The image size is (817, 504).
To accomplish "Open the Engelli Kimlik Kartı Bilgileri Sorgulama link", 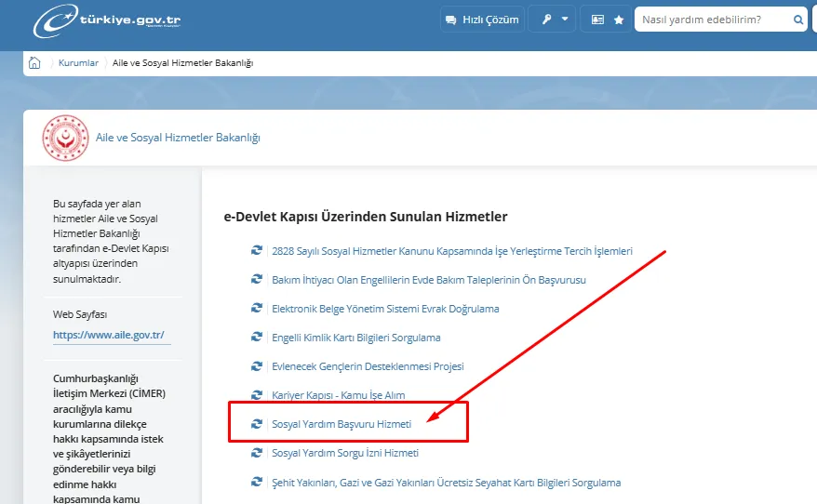I will click(355, 338).
